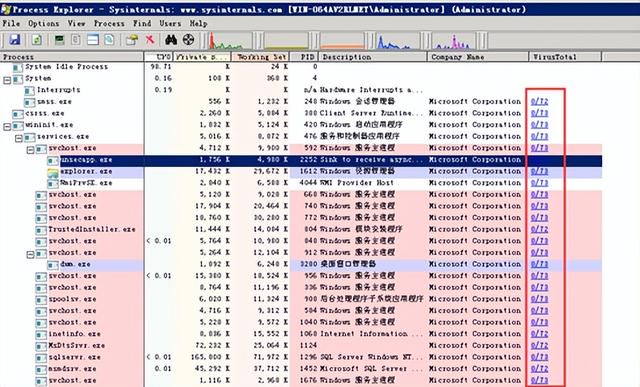Click the dwm.exe process icon
This screenshot has width=640, height=387.
[x=53, y=265]
